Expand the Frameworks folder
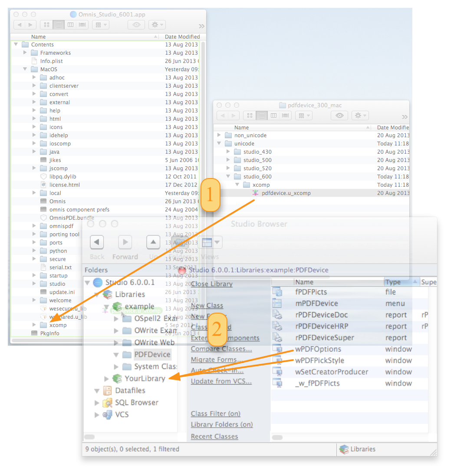Screen dimensions: 454x476 (x=25, y=53)
